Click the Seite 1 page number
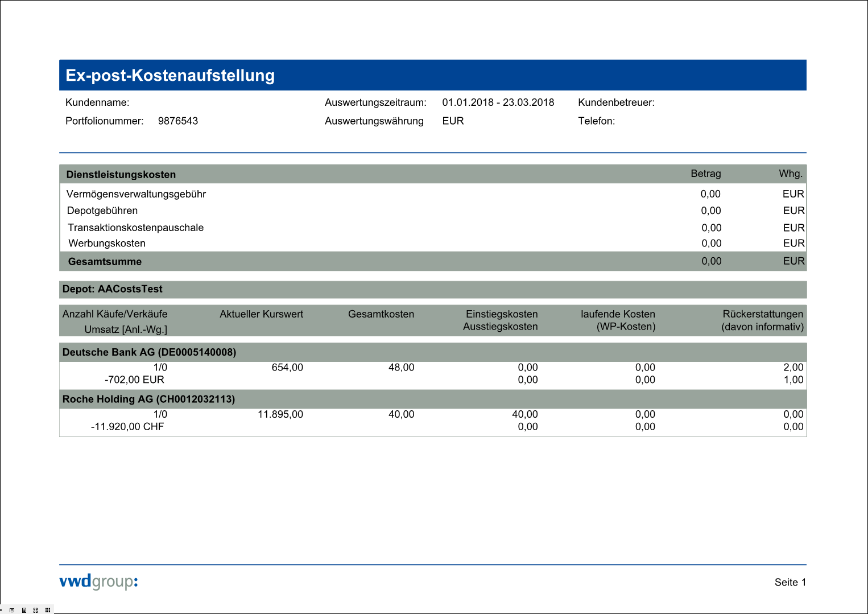868x614 pixels. click(790, 582)
